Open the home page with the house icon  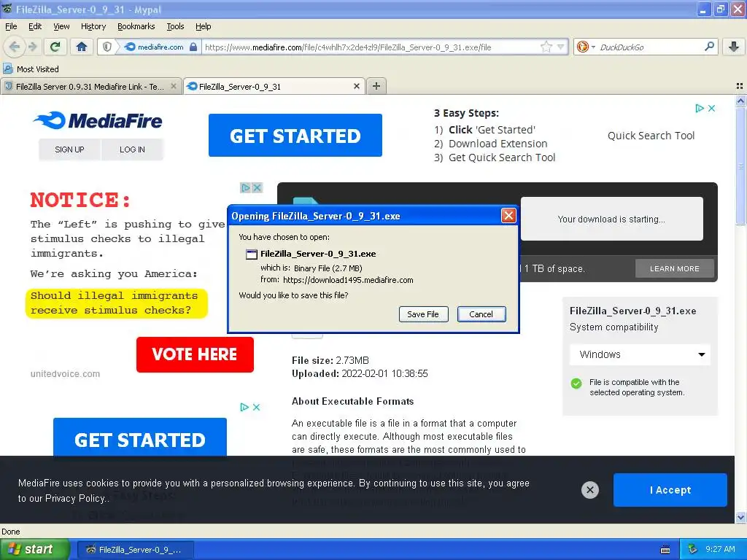(82, 47)
